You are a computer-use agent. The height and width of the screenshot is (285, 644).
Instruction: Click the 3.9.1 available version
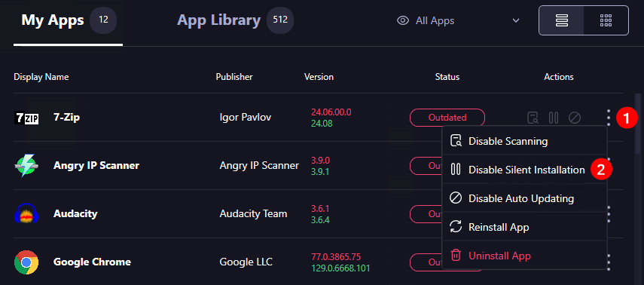pyautogui.click(x=320, y=171)
